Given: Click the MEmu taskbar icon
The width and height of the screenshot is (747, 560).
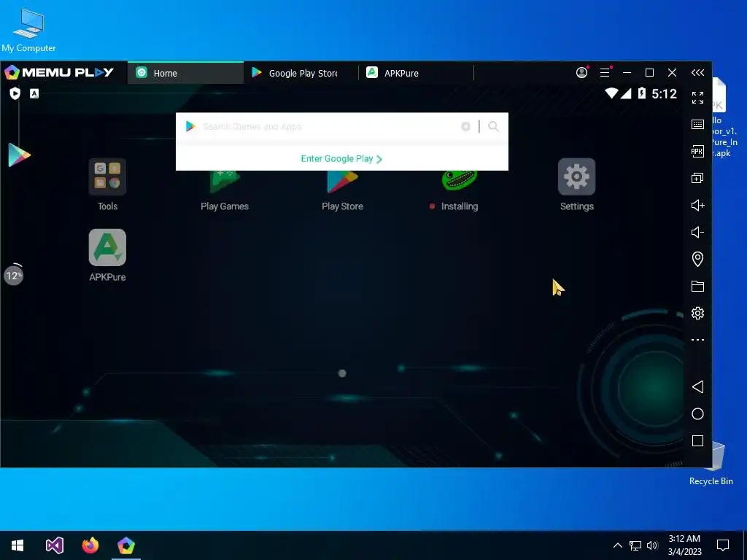Looking at the screenshot, I should [x=126, y=545].
